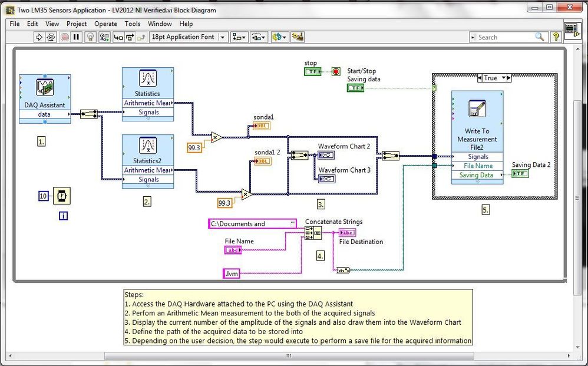Click the Step Over button
The image size is (588, 366).
tap(130, 37)
